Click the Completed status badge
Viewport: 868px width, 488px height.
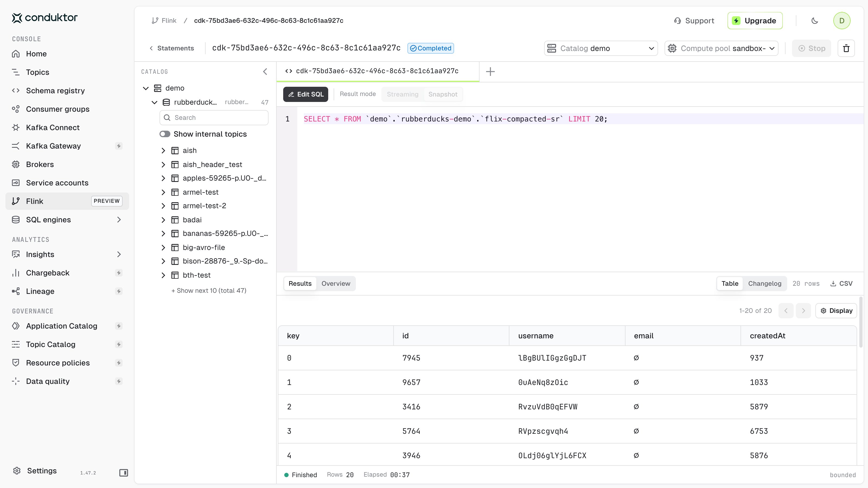(431, 48)
